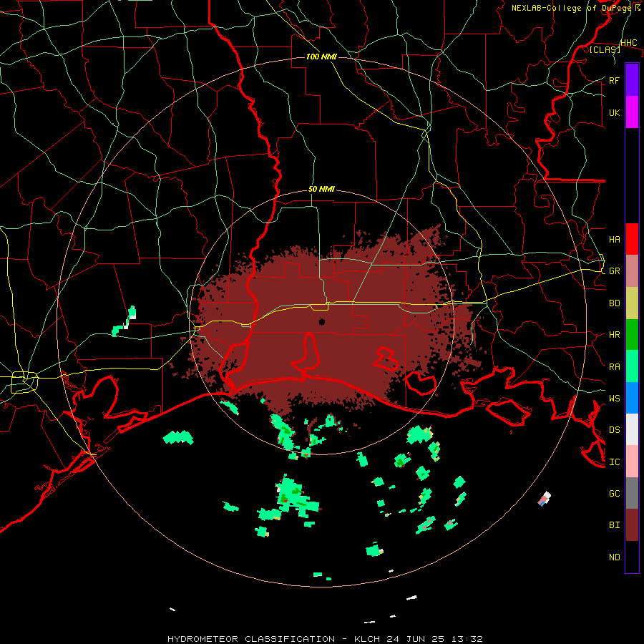This screenshot has height=644, width=644.
Task: Click the HR dark green legend swatch
Action: (x=632, y=334)
